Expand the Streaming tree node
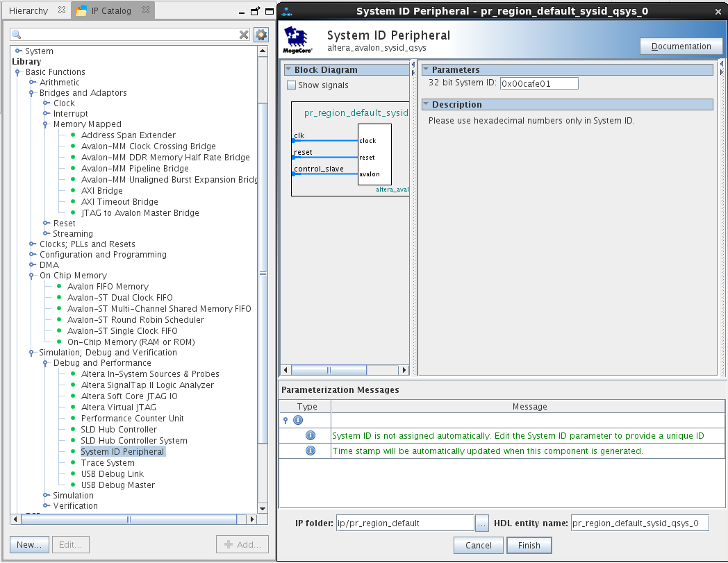This screenshot has height=563, width=728. tap(46, 233)
